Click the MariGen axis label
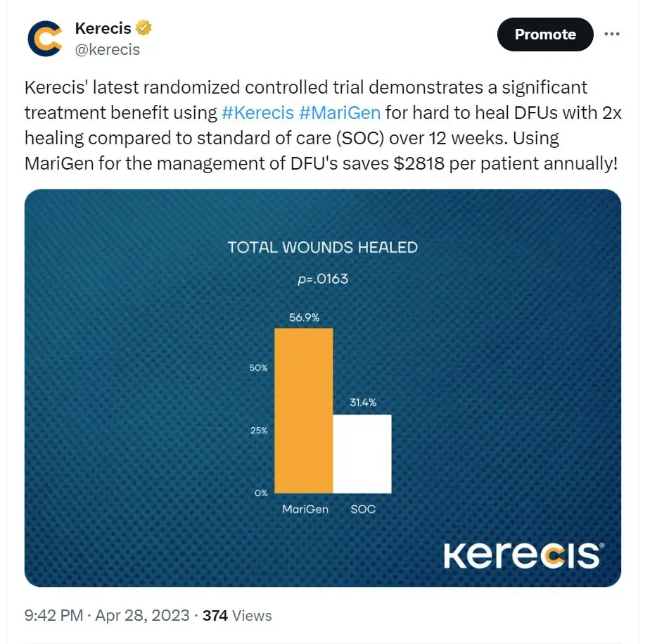The width and height of the screenshot is (657, 644). pyautogui.click(x=305, y=509)
